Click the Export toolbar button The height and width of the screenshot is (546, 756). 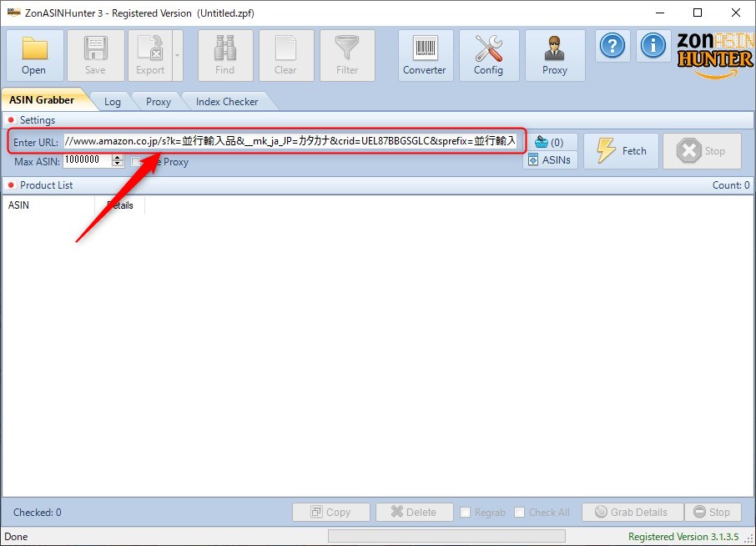click(x=150, y=55)
